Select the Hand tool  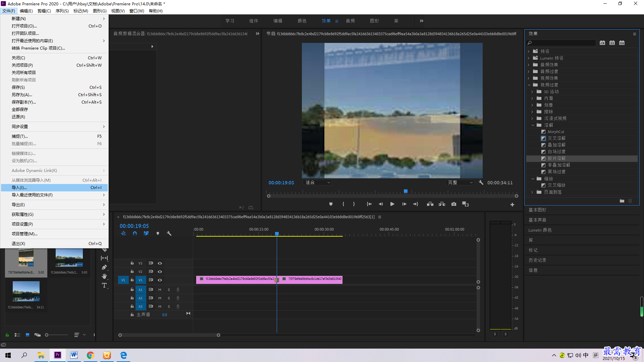click(104, 276)
